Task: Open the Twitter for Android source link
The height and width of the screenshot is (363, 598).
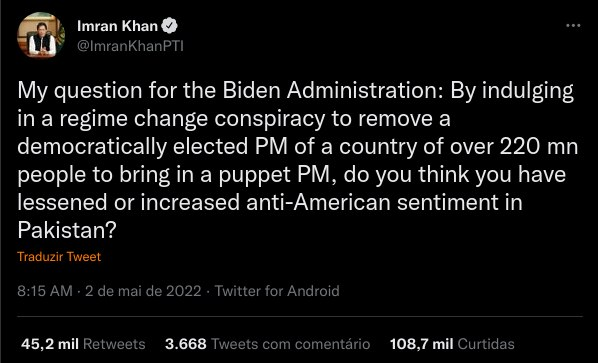Action: tap(277, 291)
